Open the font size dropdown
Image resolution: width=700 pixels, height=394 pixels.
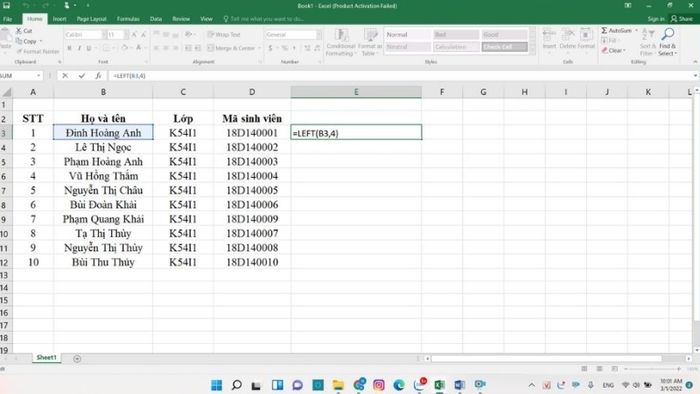tap(127, 34)
